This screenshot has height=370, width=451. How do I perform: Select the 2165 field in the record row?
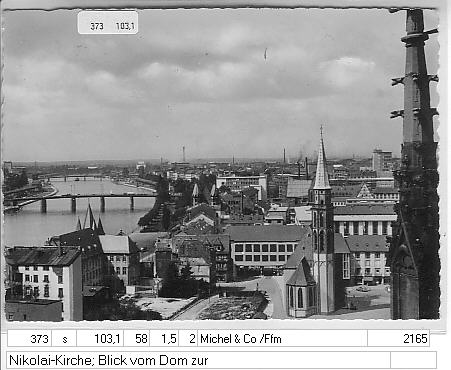398,339
